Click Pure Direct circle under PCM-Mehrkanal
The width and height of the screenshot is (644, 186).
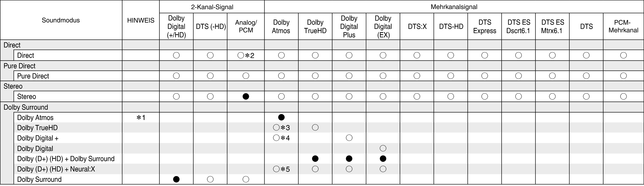624,76
